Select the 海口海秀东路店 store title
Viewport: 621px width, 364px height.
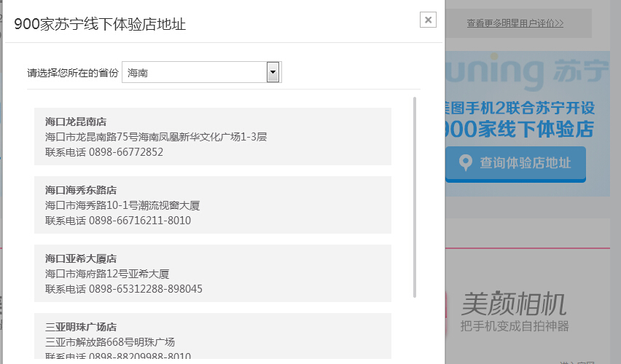(x=81, y=190)
